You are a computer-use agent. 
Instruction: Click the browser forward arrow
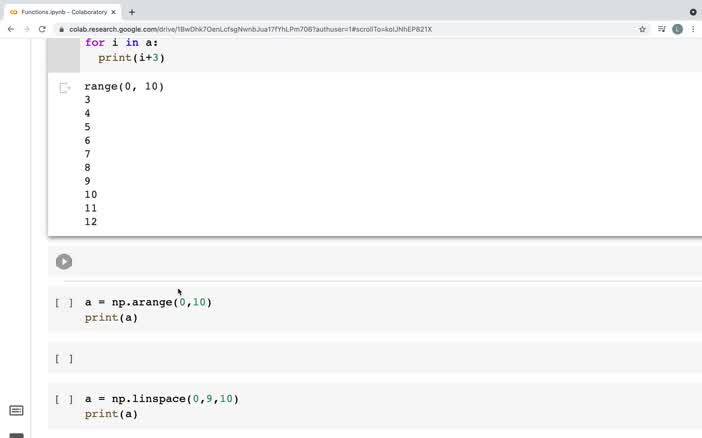[x=26, y=29]
